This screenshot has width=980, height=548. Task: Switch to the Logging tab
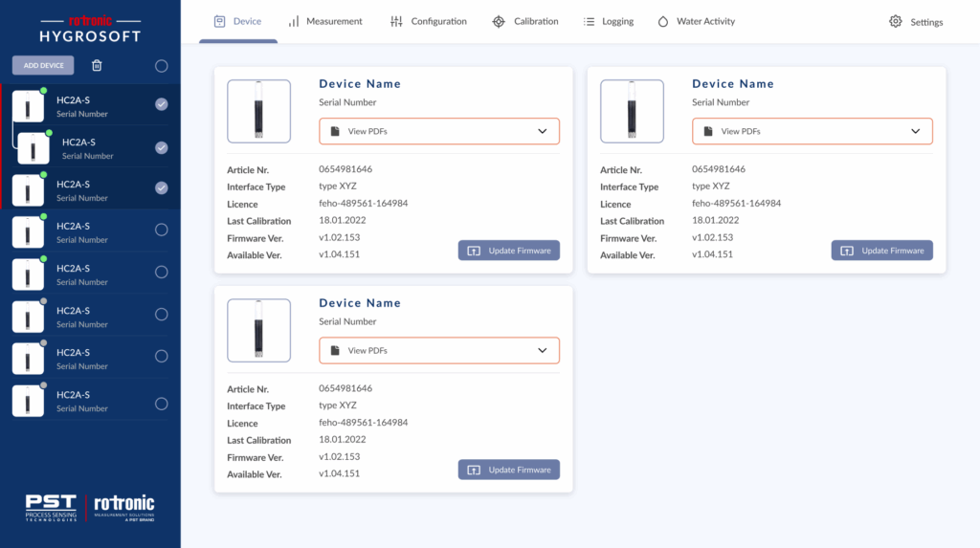608,21
